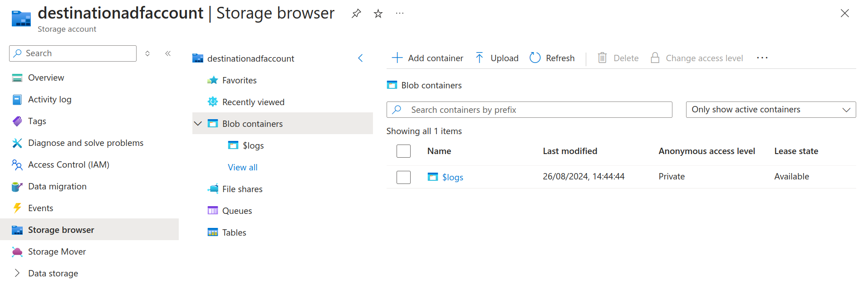Click Add container
The image size is (868, 285).
427,58
